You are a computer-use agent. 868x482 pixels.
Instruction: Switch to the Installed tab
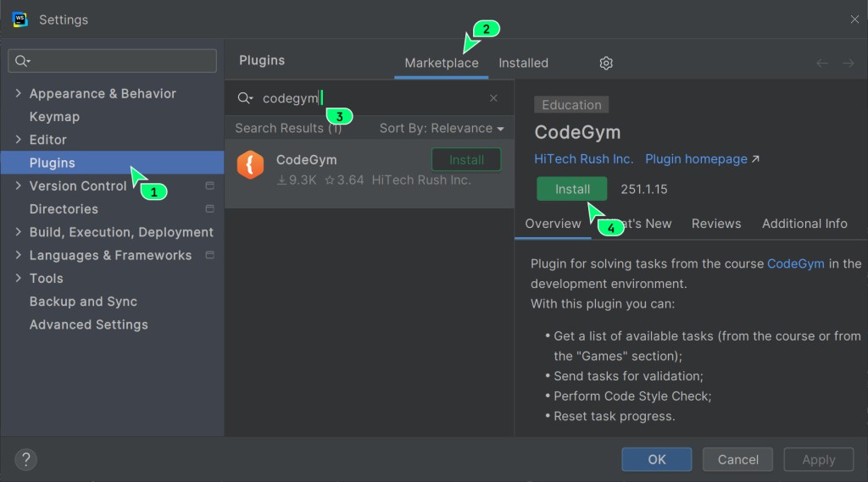[523, 63]
